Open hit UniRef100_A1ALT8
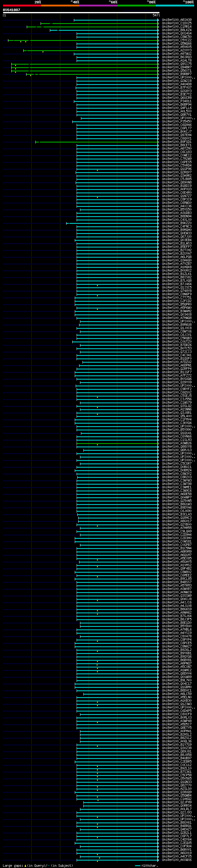 (x=176, y=61)
